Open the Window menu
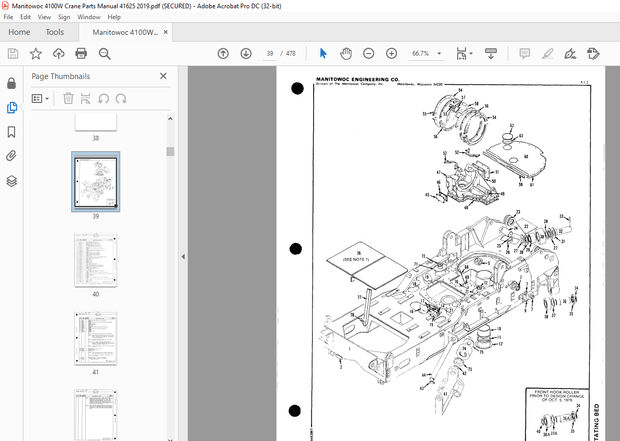Viewport: 620px width, 441px height. tap(89, 17)
